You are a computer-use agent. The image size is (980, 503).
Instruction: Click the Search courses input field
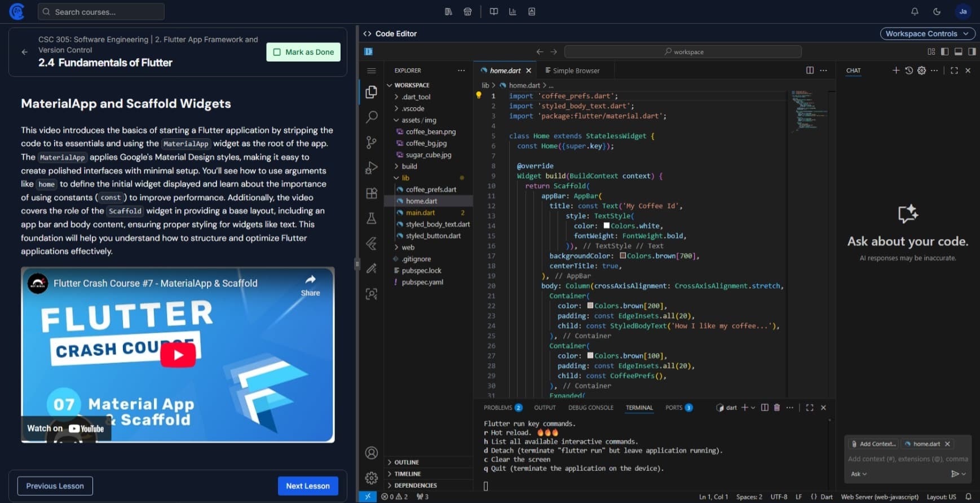[101, 11]
